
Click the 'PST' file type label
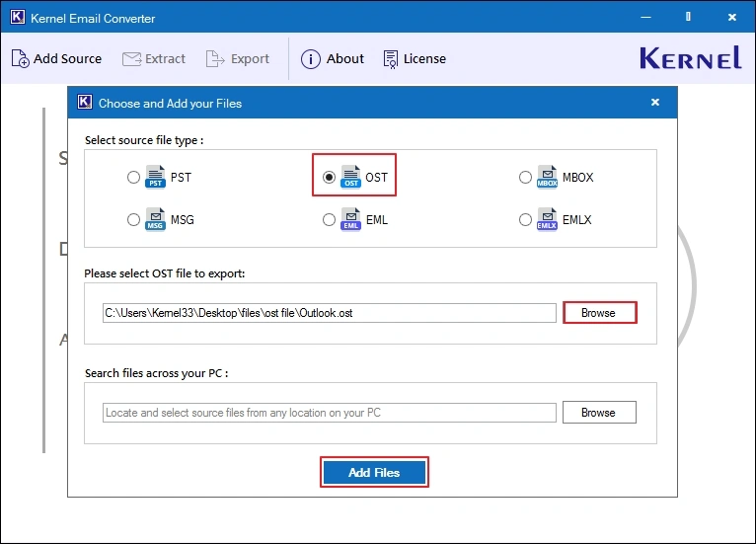click(x=181, y=178)
